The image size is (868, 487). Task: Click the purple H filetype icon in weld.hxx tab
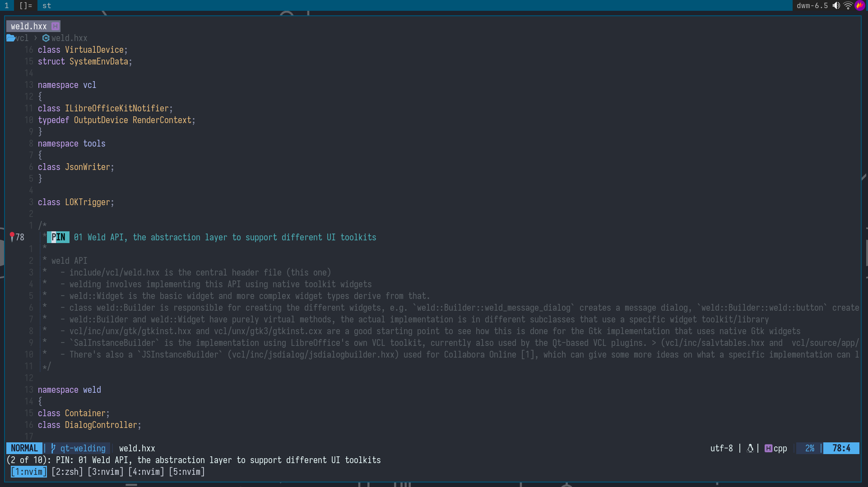pyautogui.click(x=55, y=26)
